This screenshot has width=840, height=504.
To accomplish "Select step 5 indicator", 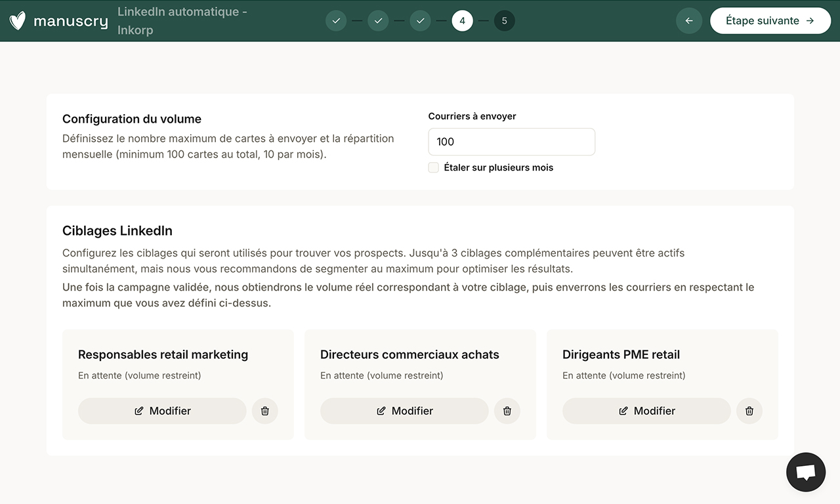I will coord(505,20).
